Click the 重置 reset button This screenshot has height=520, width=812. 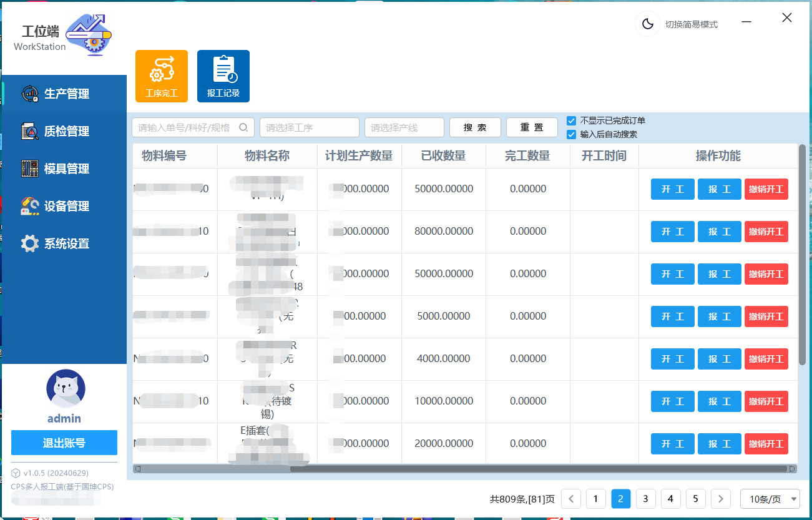[x=532, y=127]
